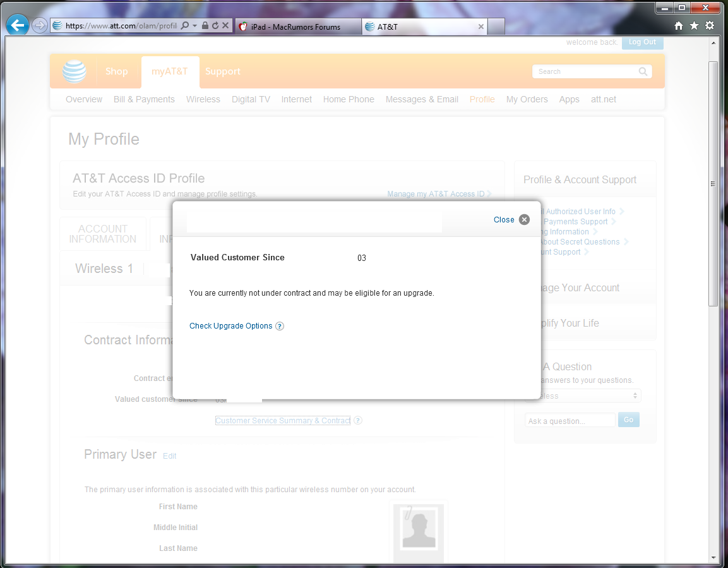The image size is (728, 568).
Task: Go back with the browser back arrow
Action: click(x=18, y=25)
